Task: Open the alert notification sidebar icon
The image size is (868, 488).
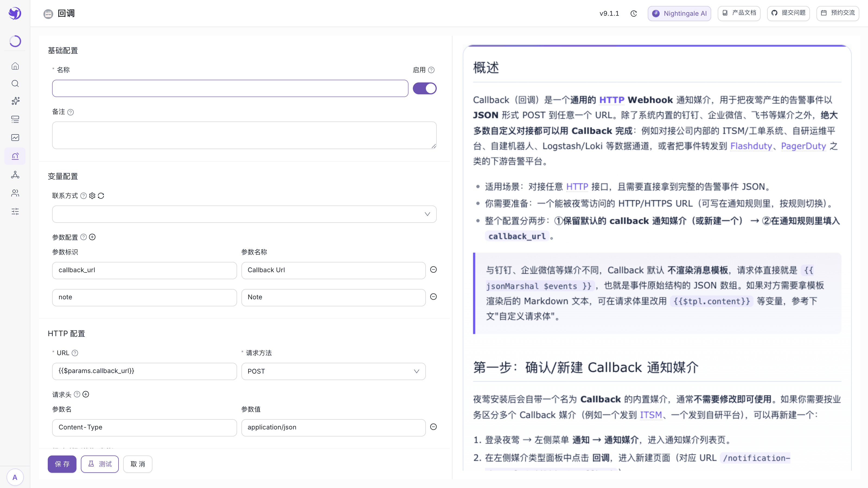Action: (x=15, y=156)
